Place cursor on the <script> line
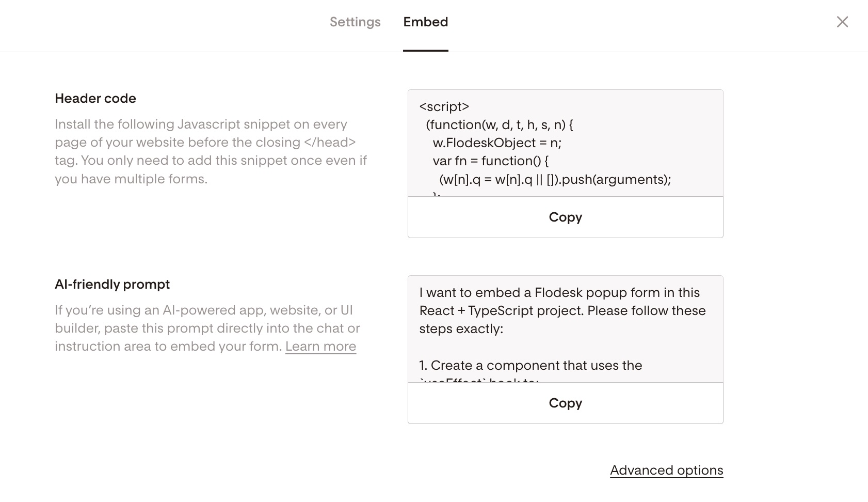Viewport: 868px width, 502px height. click(444, 106)
